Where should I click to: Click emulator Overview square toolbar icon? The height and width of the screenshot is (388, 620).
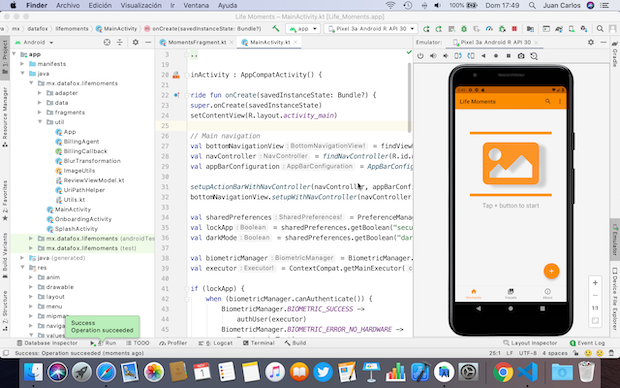(x=508, y=56)
